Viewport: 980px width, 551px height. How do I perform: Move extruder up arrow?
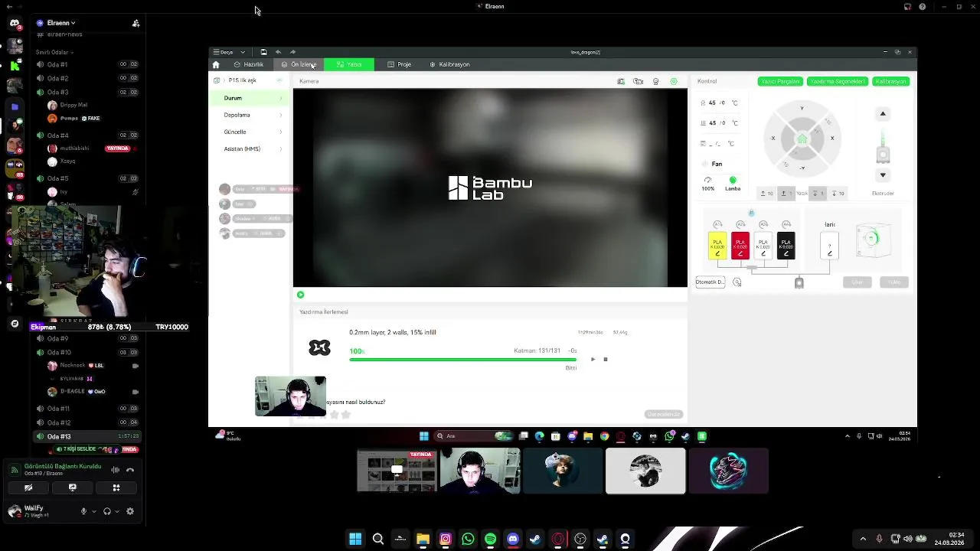pyautogui.click(x=883, y=114)
